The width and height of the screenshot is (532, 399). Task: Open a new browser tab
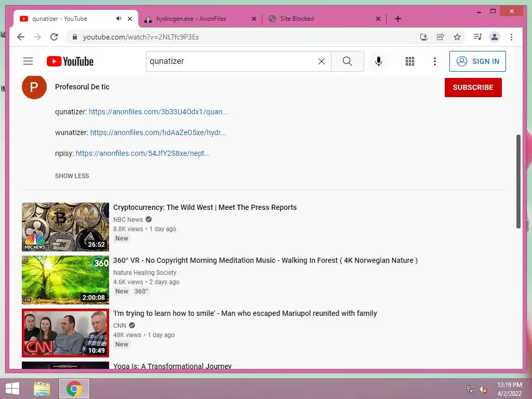click(398, 19)
